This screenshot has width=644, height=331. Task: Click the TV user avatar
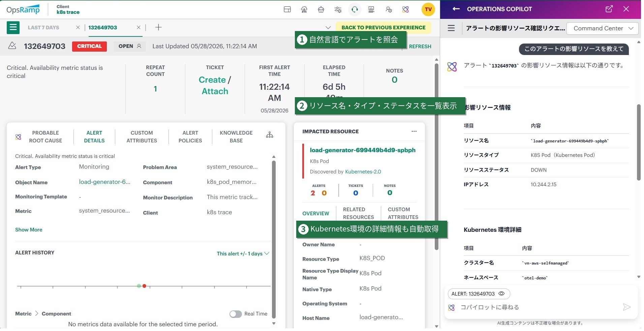click(428, 9)
